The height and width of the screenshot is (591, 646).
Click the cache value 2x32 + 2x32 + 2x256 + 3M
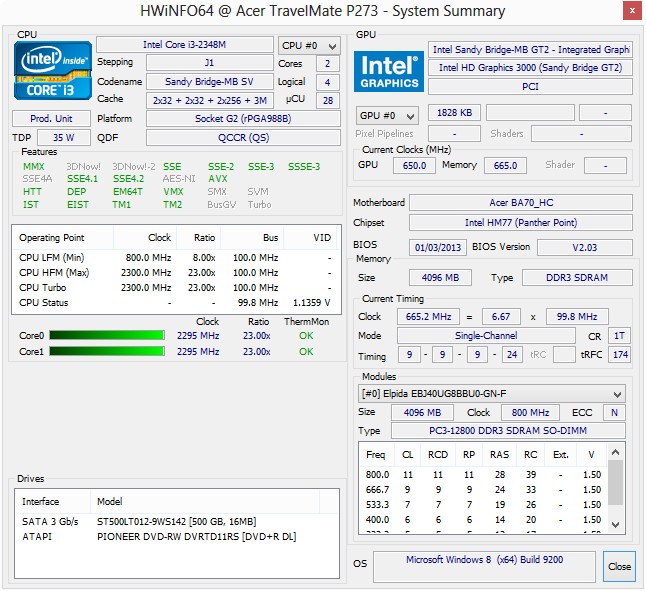[209, 100]
